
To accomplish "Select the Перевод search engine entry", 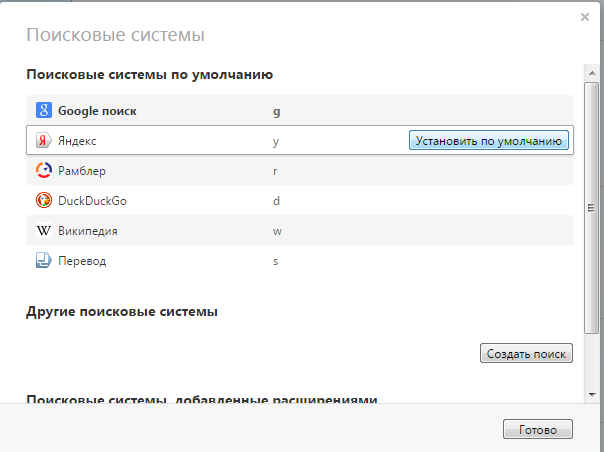I will 82,261.
